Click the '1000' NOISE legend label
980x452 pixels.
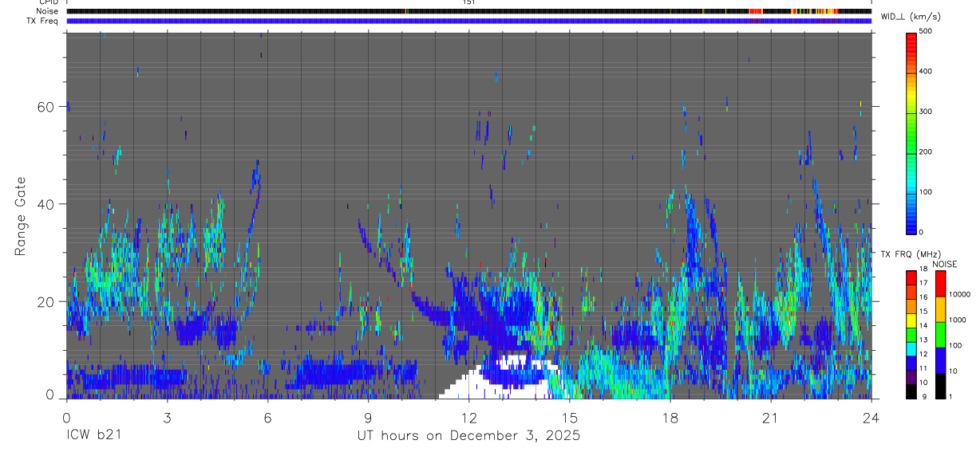pyautogui.click(x=958, y=320)
